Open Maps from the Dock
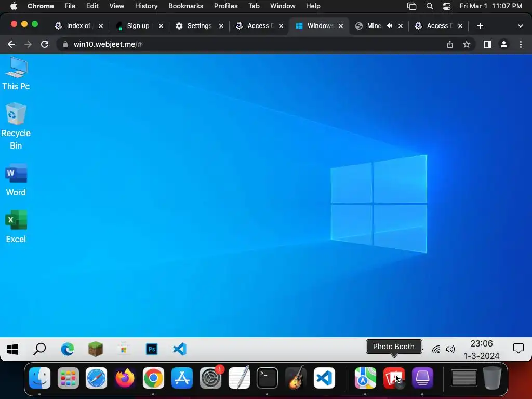 [x=365, y=378]
